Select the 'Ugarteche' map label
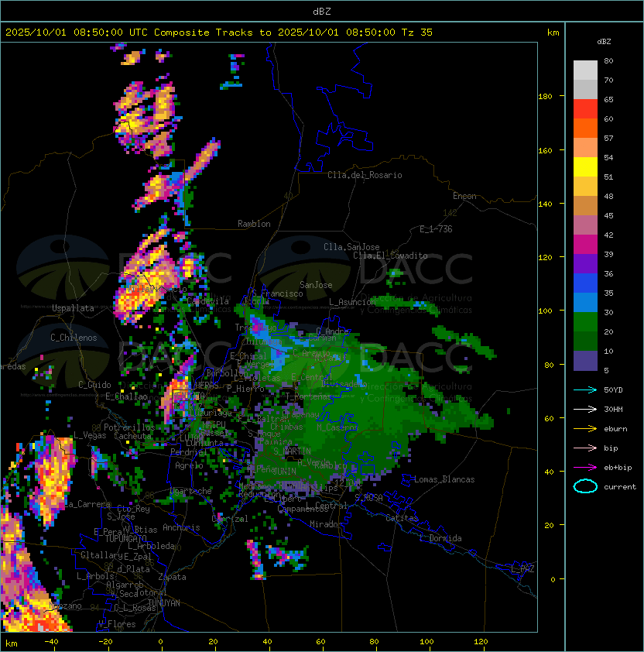Screen dimensions: 644x652 click(x=191, y=491)
